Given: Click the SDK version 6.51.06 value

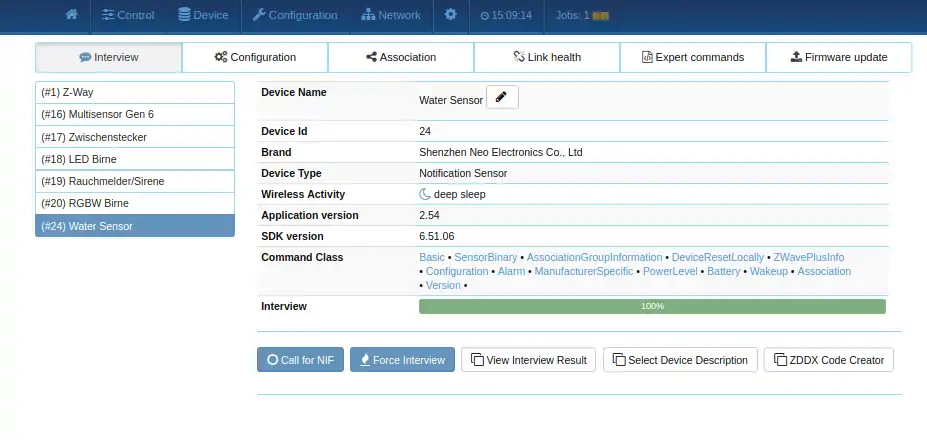Looking at the screenshot, I should [436, 236].
